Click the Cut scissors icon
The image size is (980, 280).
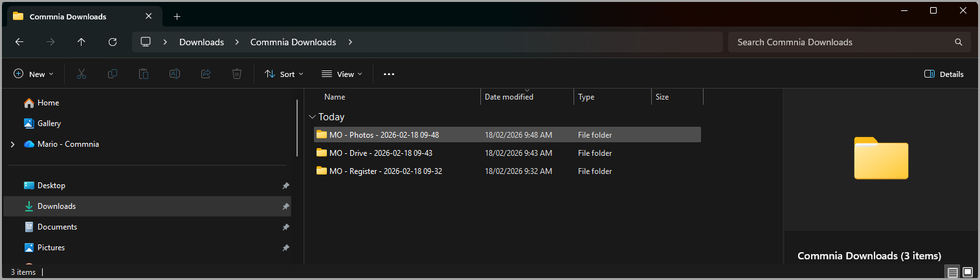tap(82, 74)
